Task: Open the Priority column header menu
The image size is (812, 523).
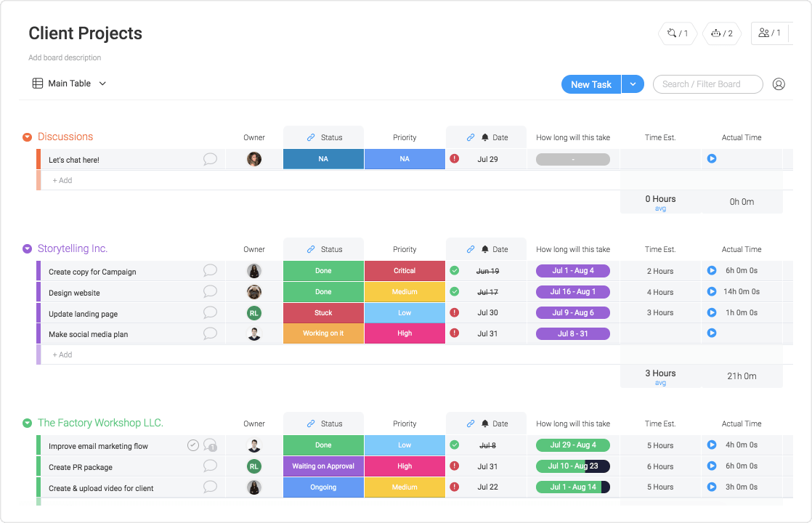Action: (405, 137)
